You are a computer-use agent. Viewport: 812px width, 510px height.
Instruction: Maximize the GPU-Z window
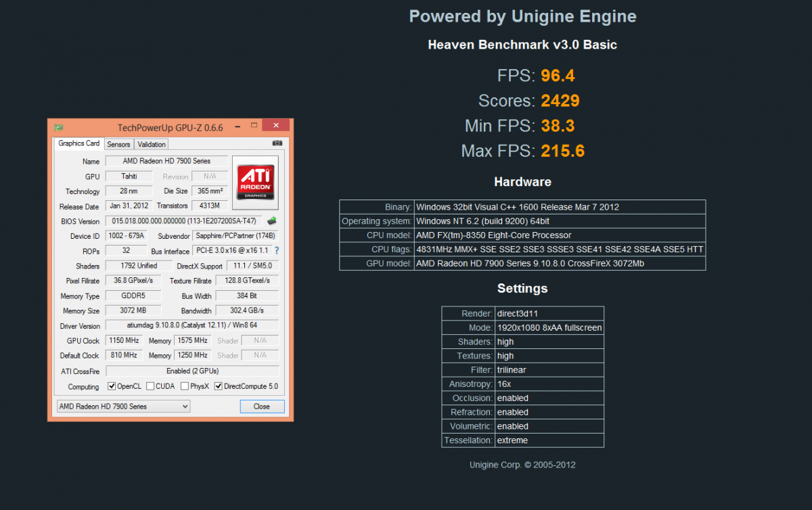(254, 126)
